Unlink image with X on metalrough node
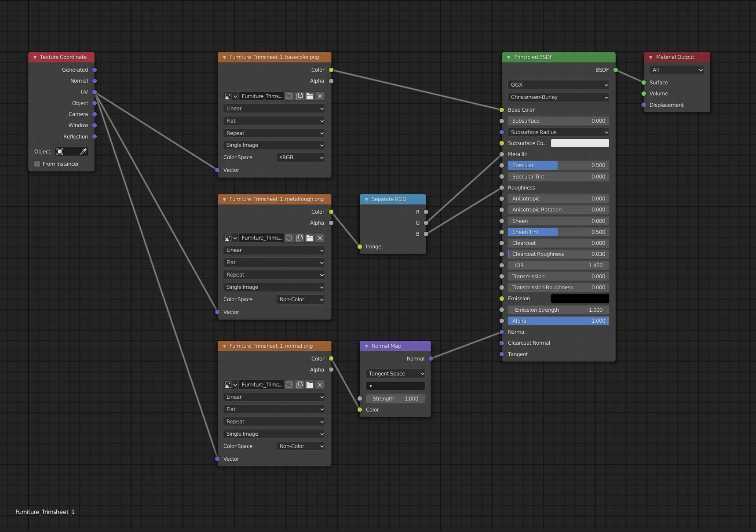This screenshot has width=756, height=532. click(x=320, y=238)
